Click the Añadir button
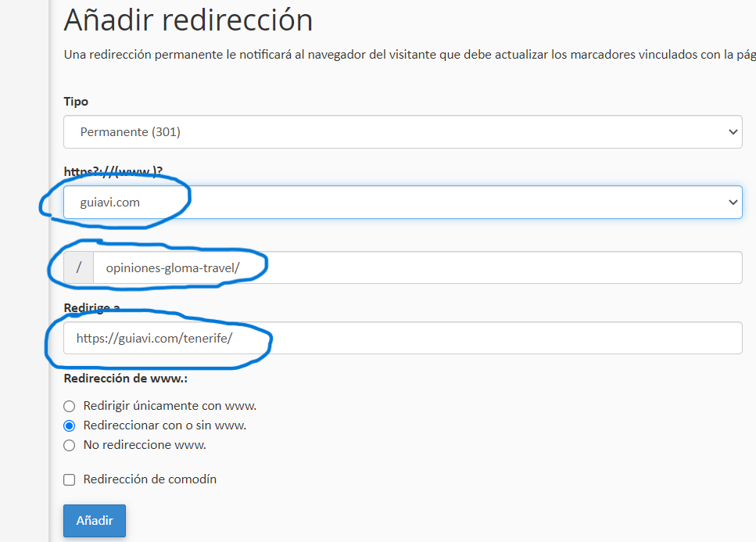 (x=95, y=521)
